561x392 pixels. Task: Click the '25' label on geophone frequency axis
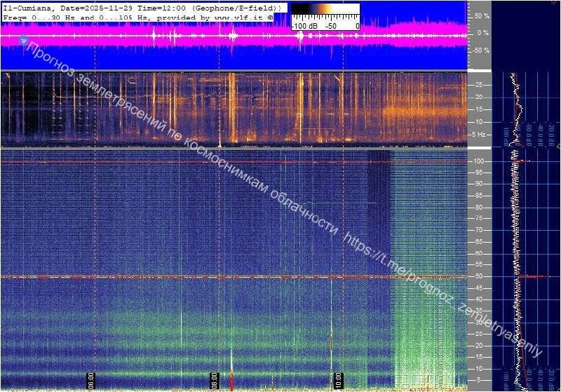point(479,85)
